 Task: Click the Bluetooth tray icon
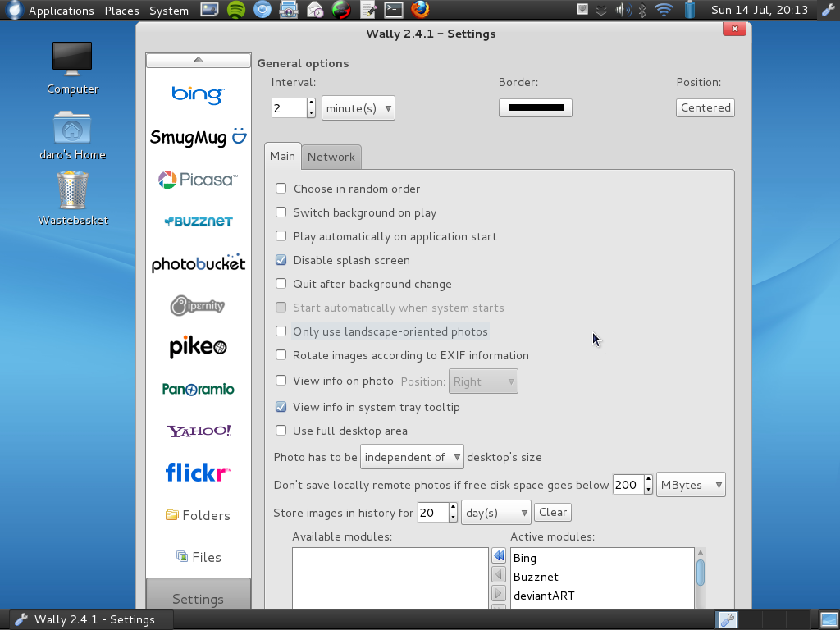[643, 10]
